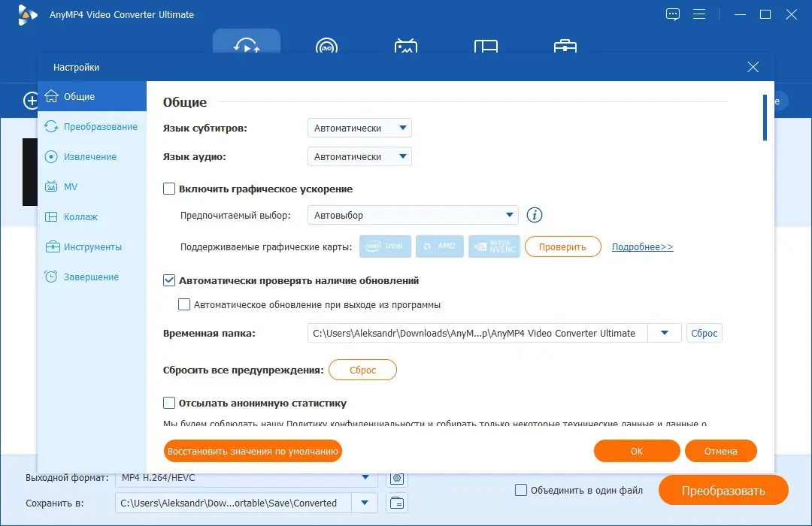This screenshot has height=526, width=812.
Task: Switch to the Преобразование settings section
Action: pyautogui.click(x=92, y=126)
